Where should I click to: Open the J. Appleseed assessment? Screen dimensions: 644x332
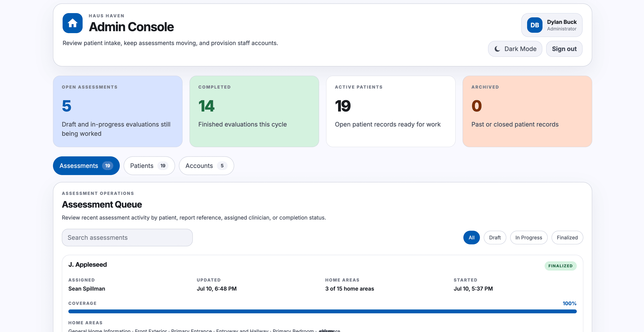pos(87,264)
